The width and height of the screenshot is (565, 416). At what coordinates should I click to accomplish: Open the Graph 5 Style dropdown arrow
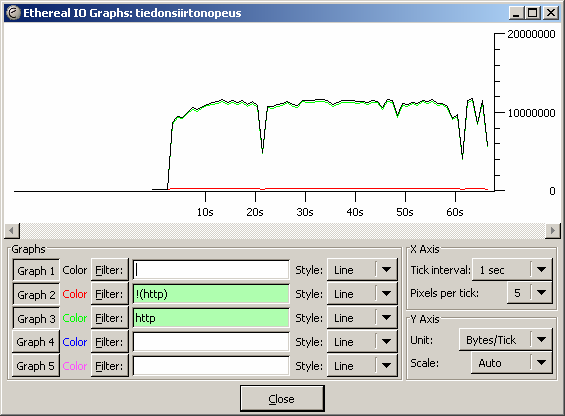[x=386, y=366]
